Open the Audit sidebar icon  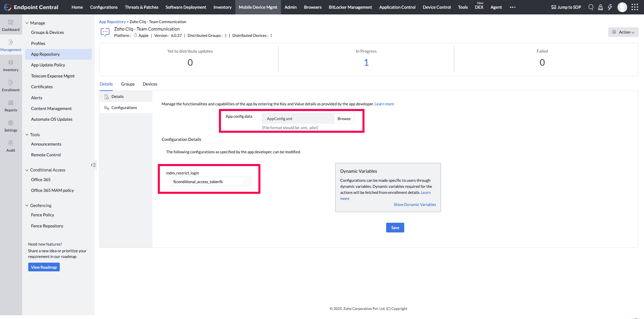tap(11, 146)
